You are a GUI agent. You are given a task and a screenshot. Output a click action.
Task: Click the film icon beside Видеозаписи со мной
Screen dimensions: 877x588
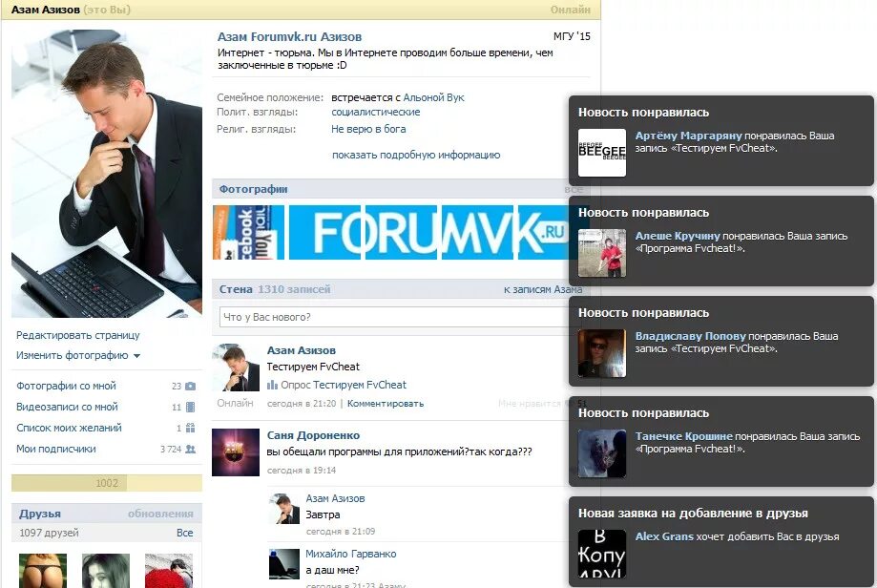pyautogui.click(x=191, y=408)
